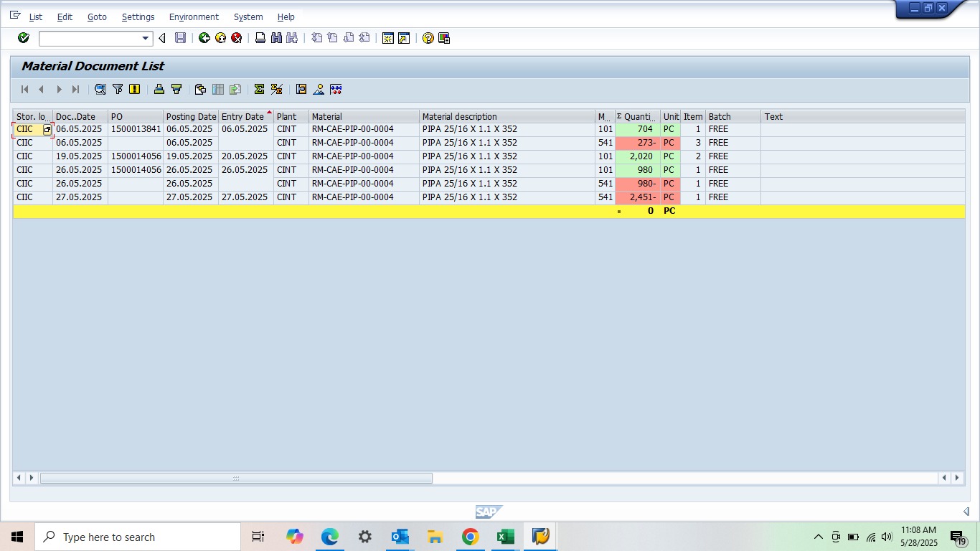Open the Environment menu
This screenshot has height=551, width=980.
coord(194,17)
